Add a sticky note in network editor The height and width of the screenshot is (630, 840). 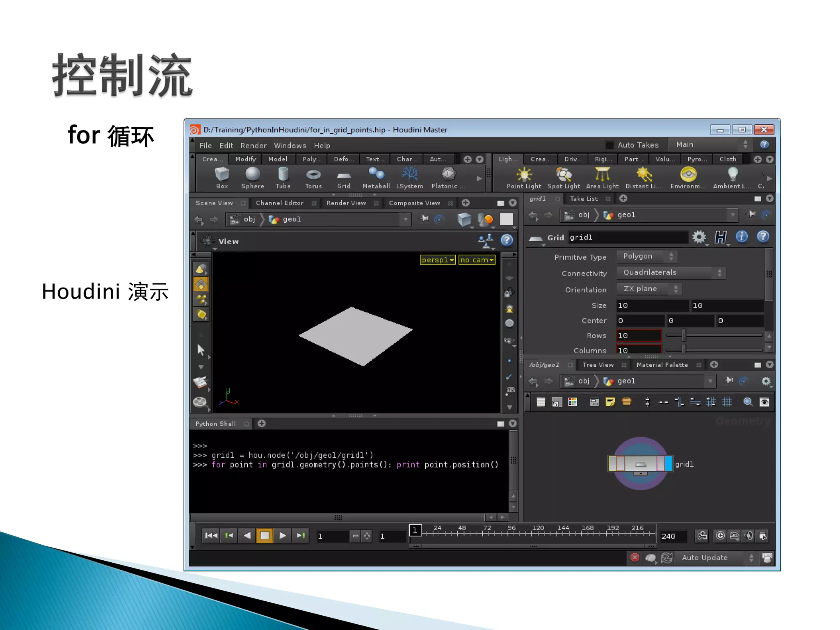pos(610,402)
